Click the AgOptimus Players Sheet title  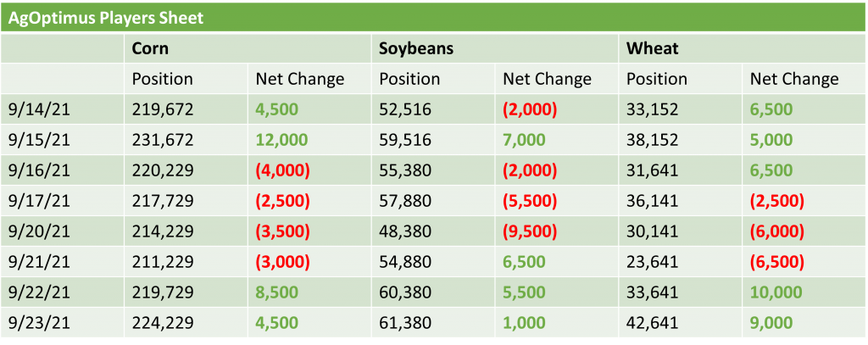[105, 18]
